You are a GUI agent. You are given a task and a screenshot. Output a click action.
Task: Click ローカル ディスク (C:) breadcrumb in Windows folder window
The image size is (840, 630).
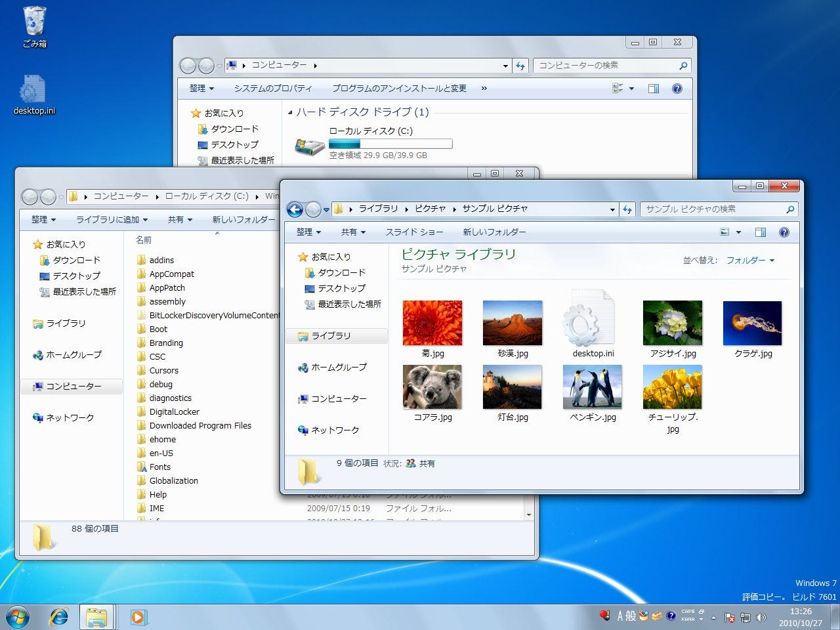207,196
